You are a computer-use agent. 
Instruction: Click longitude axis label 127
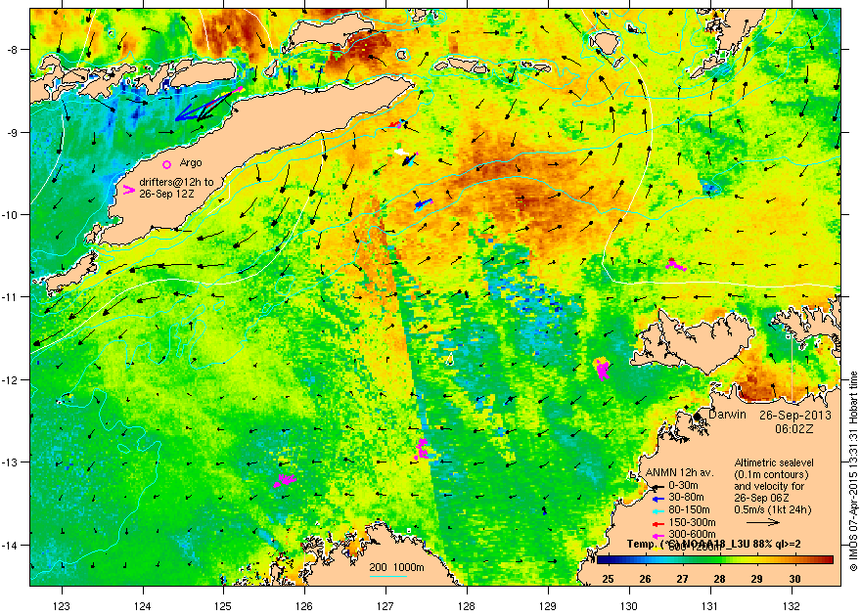(385, 606)
